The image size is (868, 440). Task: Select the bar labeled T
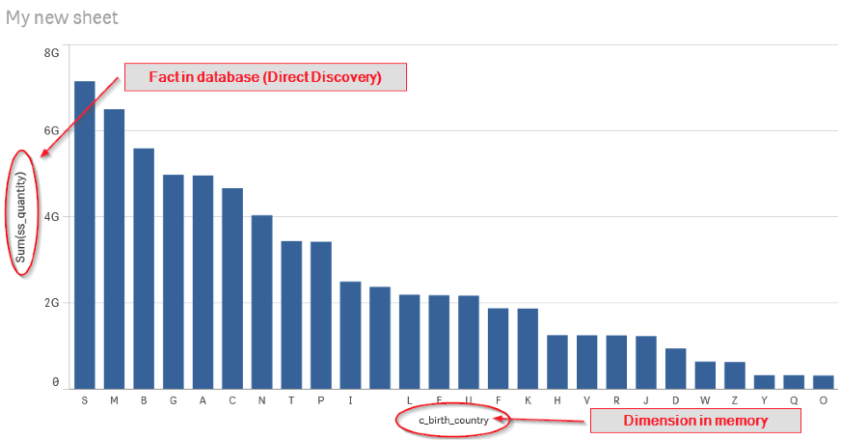[291, 315]
